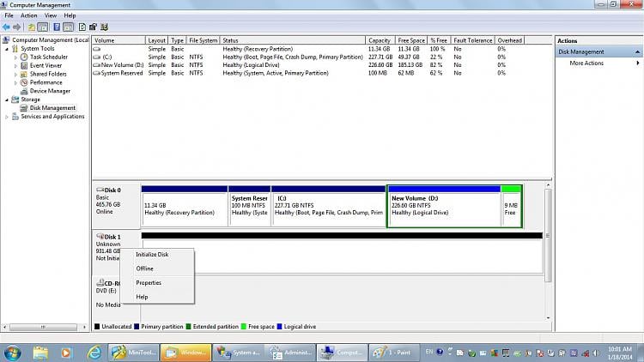Viewport: 644px width, 362px height.
Task: Click the volume speaker tray icon
Action: (x=597, y=353)
